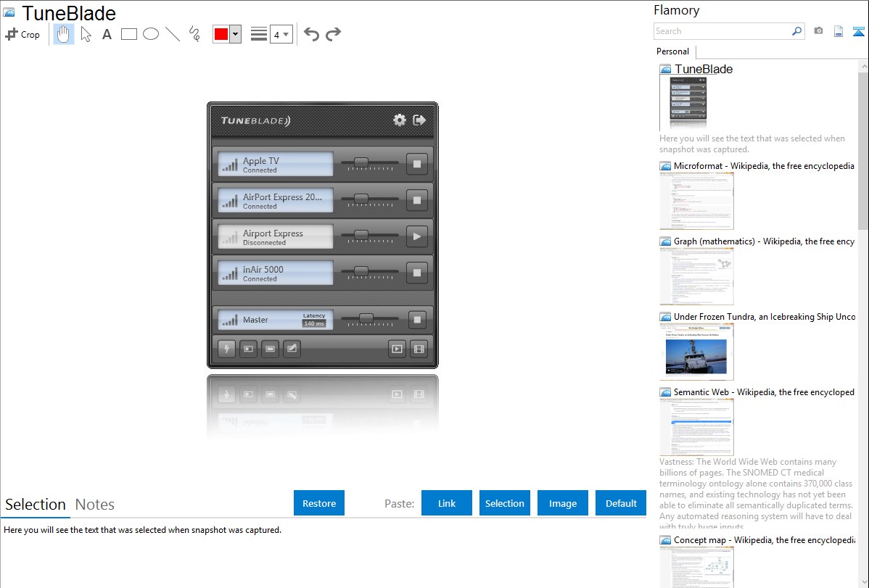Select the Airport Express Disconnected entry

276,236
